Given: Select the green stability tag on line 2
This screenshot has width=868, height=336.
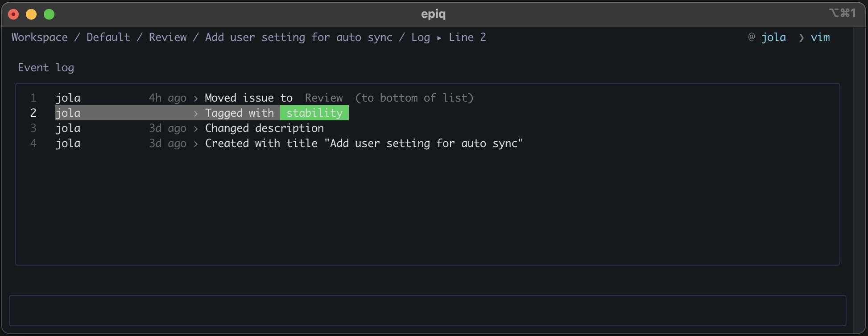Looking at the screenshot, I should point(314,113).
